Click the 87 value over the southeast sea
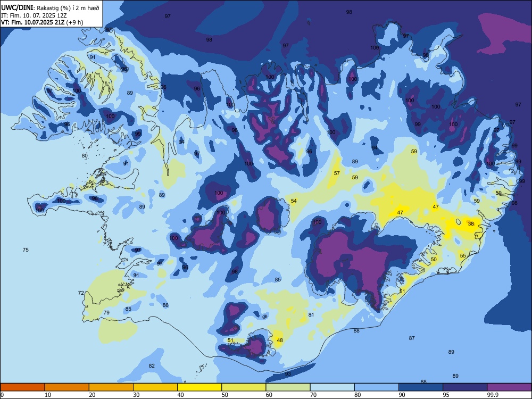The image size is (532, 399). click(412, 338)
